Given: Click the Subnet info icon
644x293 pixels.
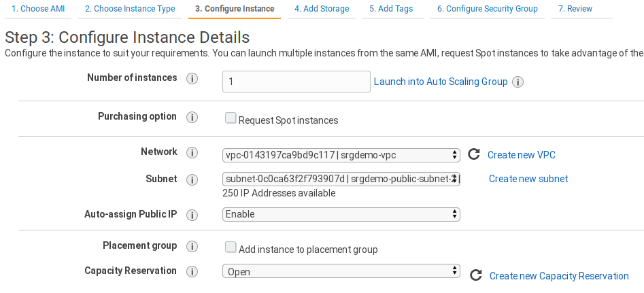Looking at the screenshot, I should 192,180.
